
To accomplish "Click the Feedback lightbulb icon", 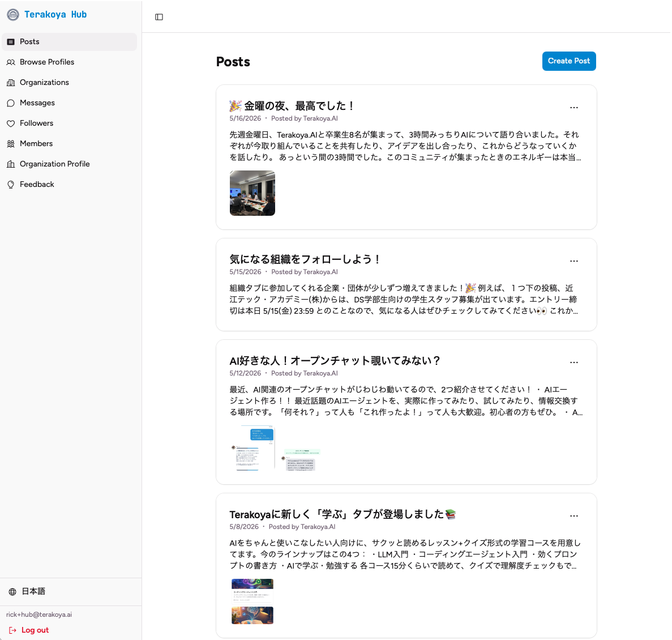I will [x=11, y=185].
